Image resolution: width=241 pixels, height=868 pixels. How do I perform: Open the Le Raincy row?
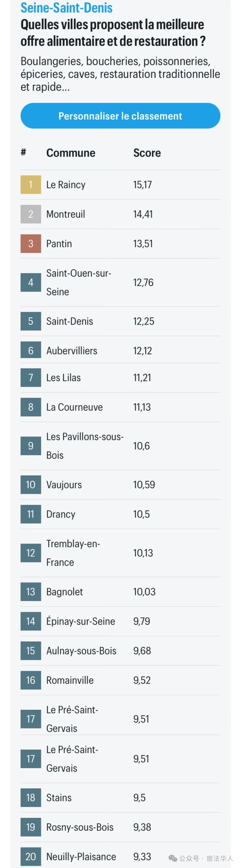click(x=120, y=185)
